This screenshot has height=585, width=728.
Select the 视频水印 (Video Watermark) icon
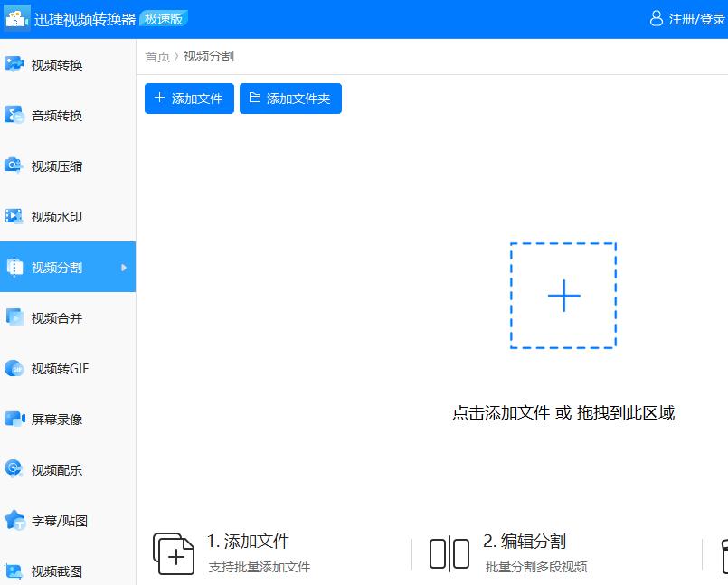click(14, 216)
